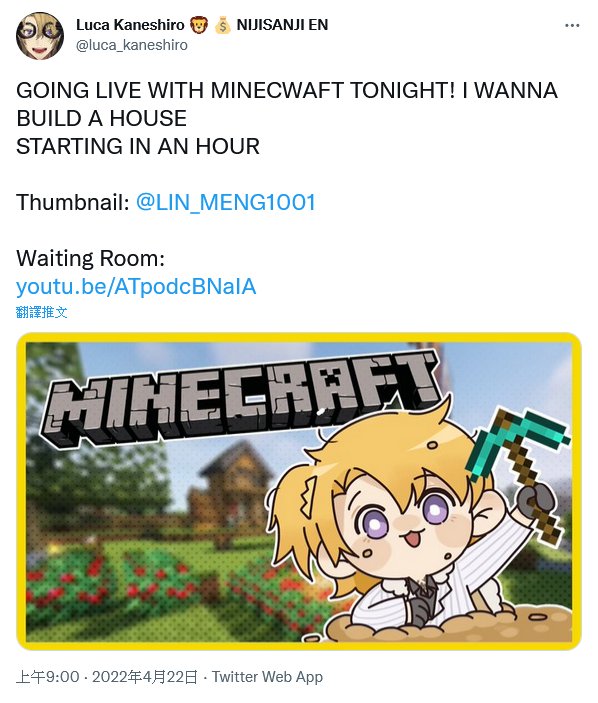Open the youtu.be/ATpodcBNaIA link
The width and height of the screenshot is (598, 703).
136,286
